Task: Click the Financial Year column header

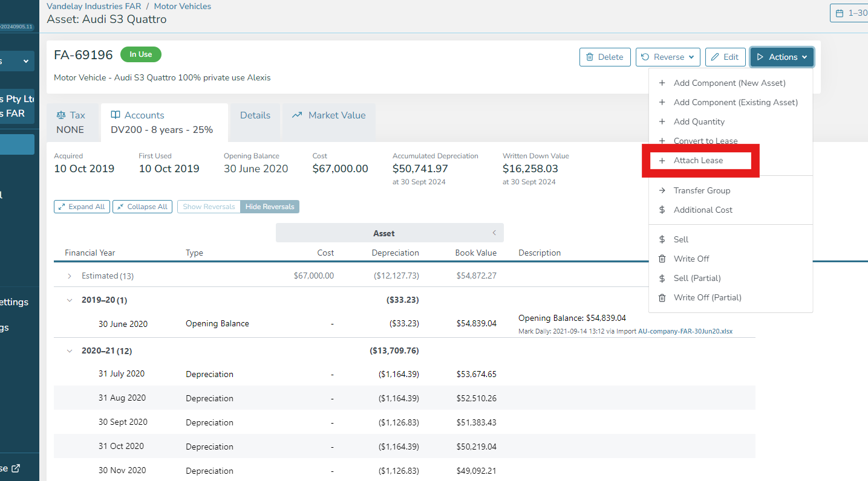Action: (x=90, y=253)
